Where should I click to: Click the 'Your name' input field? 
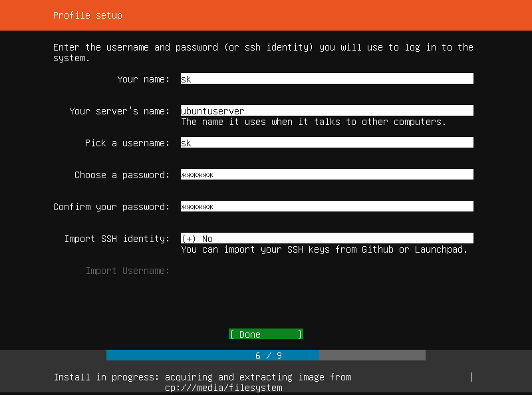pos(327,78)
